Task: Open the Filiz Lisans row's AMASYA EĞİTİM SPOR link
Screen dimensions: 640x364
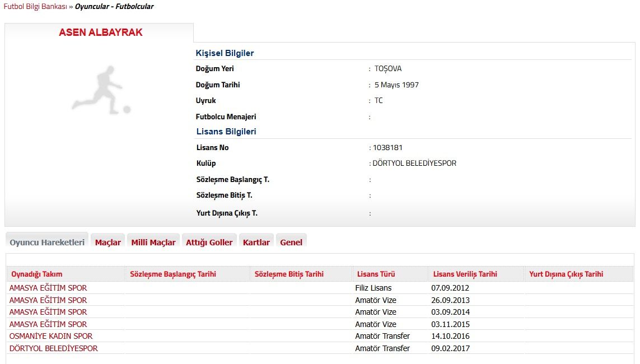Action: (x=48, y=288)
